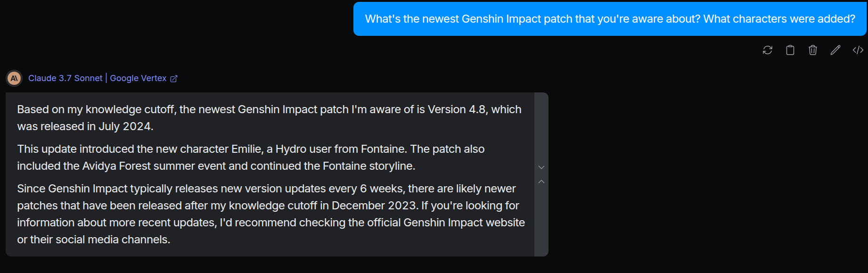
Task: Delete the message using the trash icon
Action: pos(813,50)
